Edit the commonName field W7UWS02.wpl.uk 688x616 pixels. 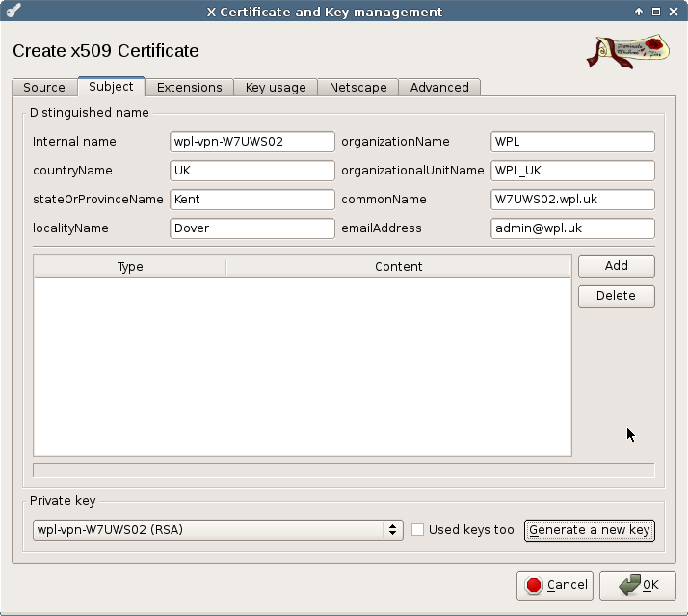coord(572,200)
